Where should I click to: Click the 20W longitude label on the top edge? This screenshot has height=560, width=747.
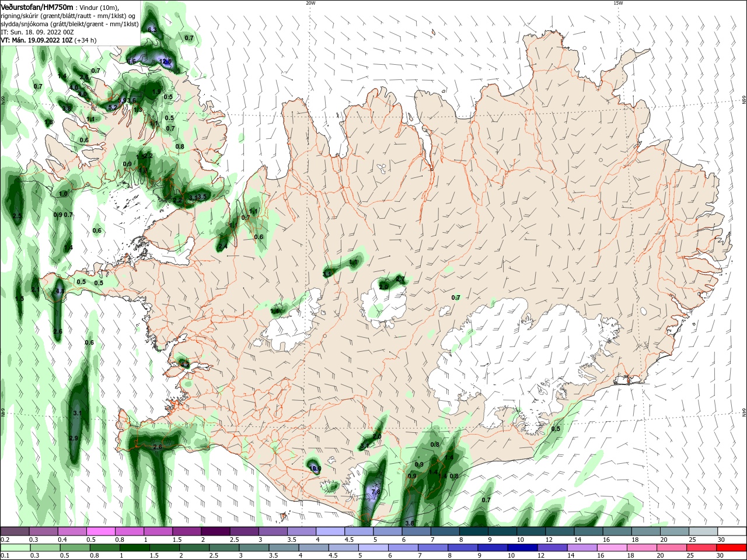pyautogui.click(x=310, y=3)
